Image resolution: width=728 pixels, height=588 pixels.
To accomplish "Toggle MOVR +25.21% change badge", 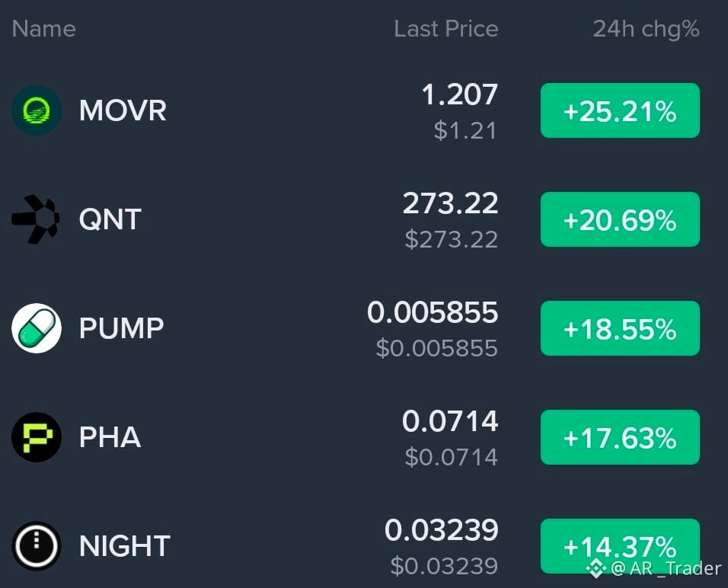I will (x=620, y=110).
